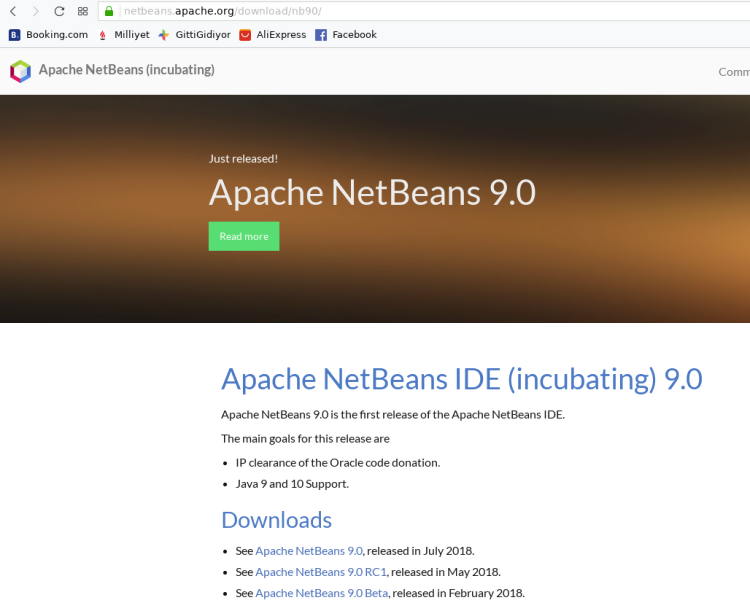
Task: Open the Facebook bookmark
Action: (x=346, y=34)
